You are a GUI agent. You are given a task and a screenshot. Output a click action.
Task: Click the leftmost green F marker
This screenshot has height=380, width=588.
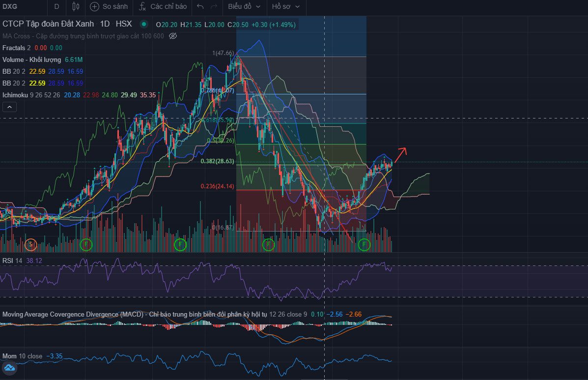[86, 244]
